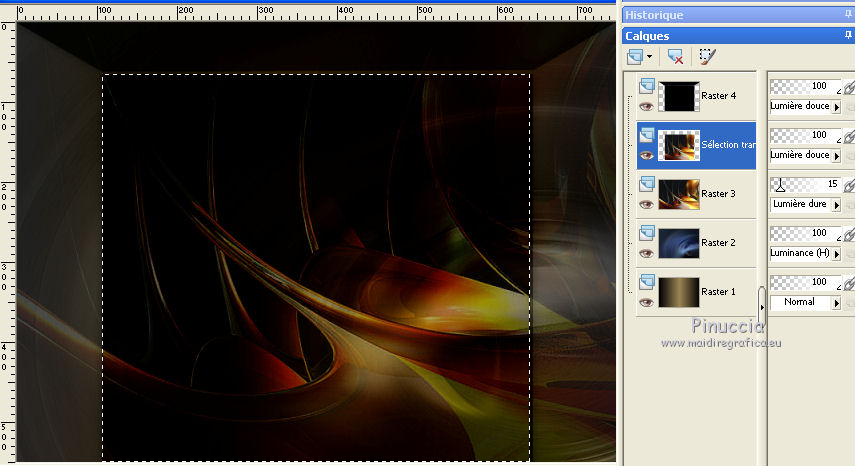Open Raster 2 Luminance (H) blend dropdown
The image size is (855, 466).
tap(836, 253)
